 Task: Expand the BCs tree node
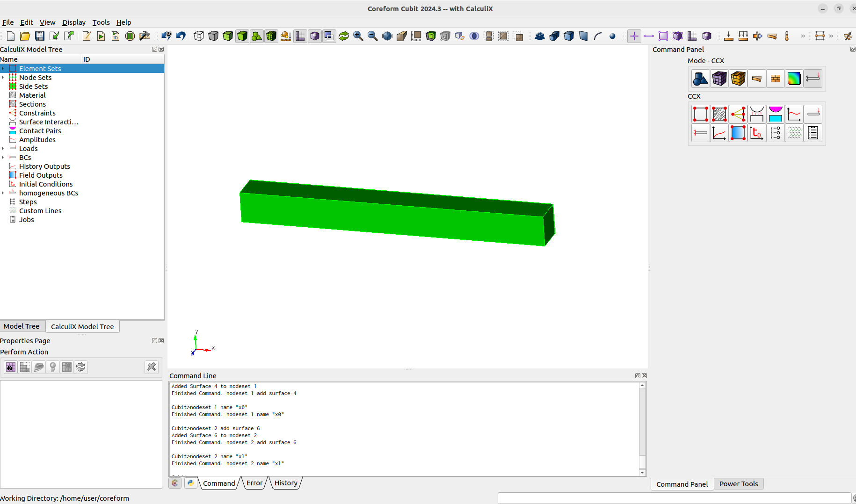click(x=4, y=158)
